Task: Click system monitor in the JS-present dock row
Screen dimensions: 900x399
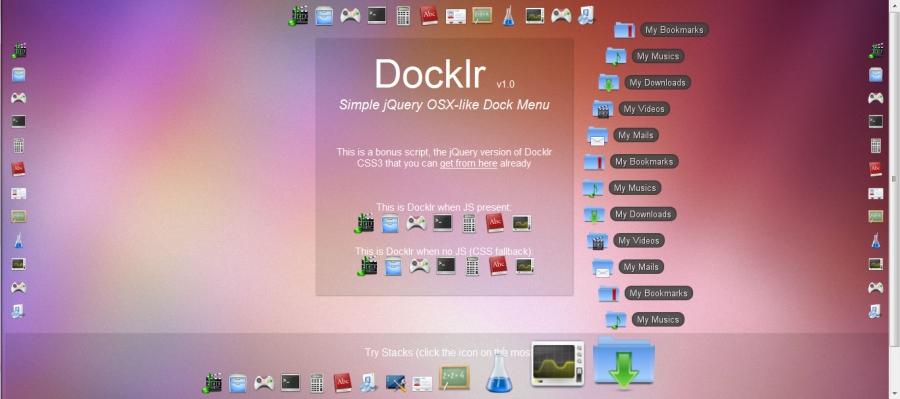Action: pyautogui.click(x=521, y=223)
